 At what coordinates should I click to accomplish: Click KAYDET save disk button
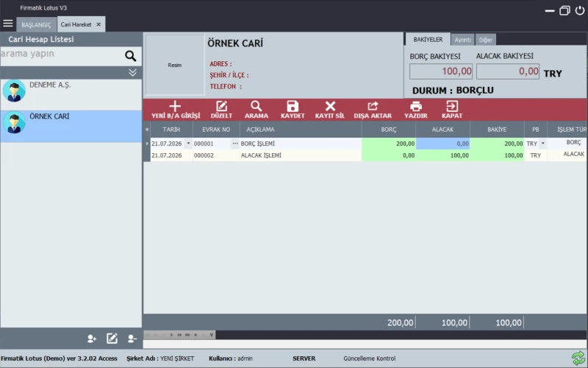pos(293,110)
